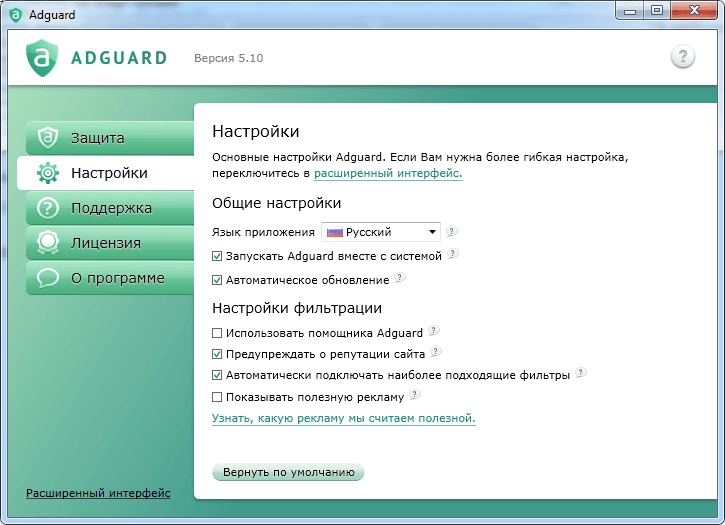Maximize the Adguard window

tap(657, 11)
